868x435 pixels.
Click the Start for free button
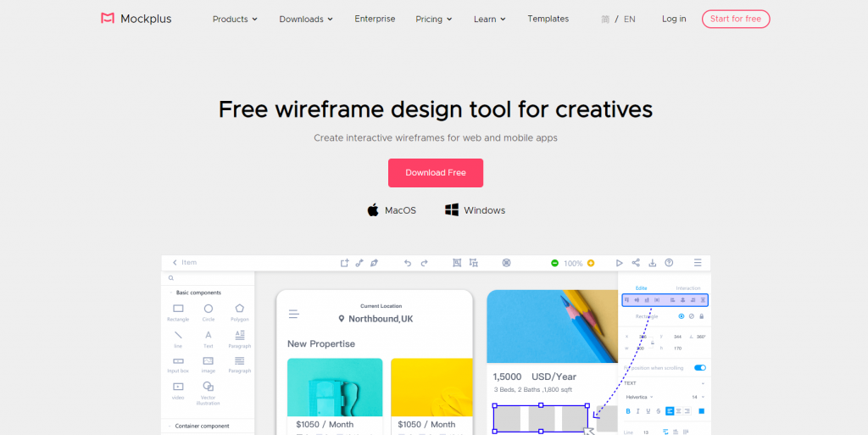(x=736, y=19)
